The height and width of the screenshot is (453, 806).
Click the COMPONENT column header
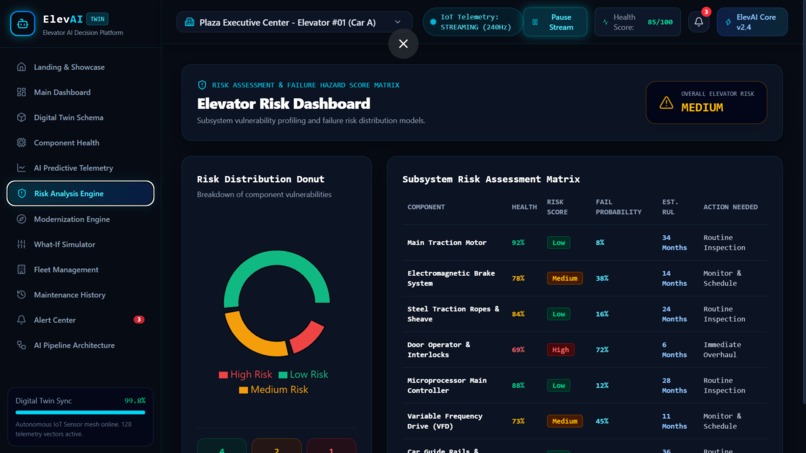click(426, 207)
